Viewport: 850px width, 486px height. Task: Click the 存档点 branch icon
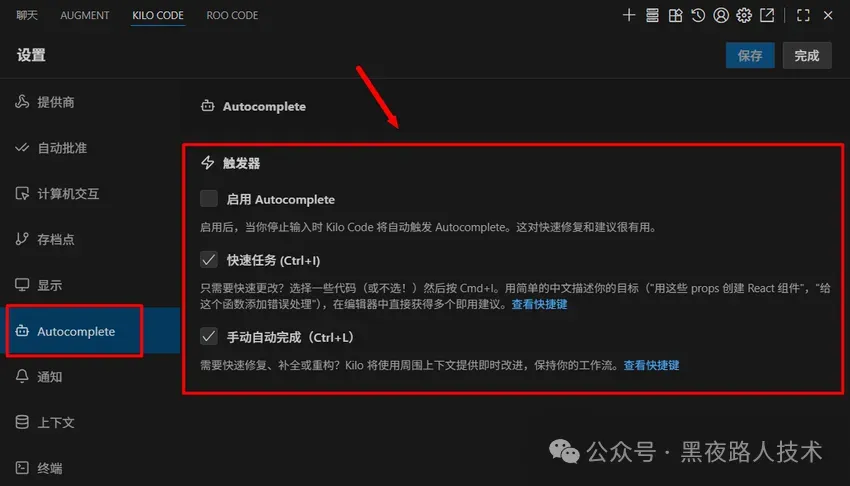click(22, 239)
